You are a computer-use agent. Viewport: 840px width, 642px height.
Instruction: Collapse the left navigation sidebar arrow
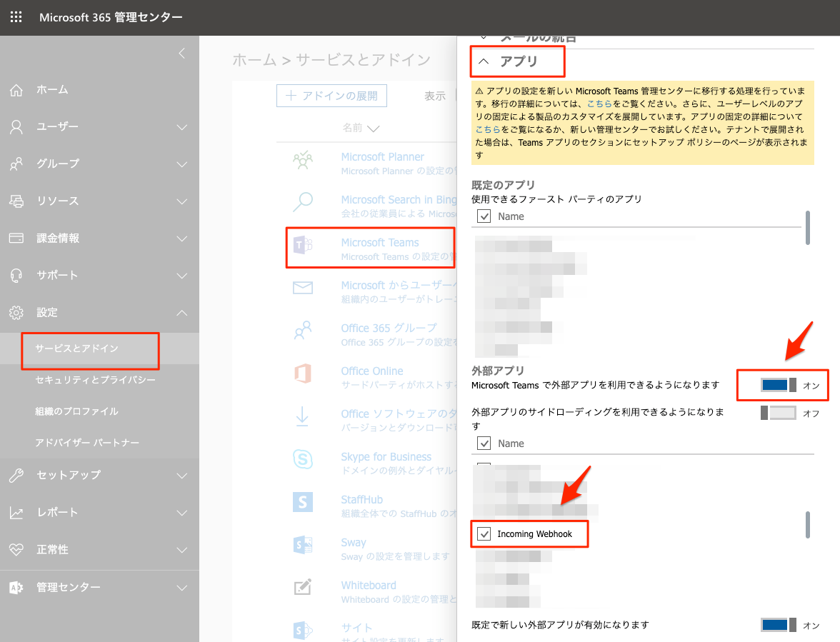coord(181,53)
